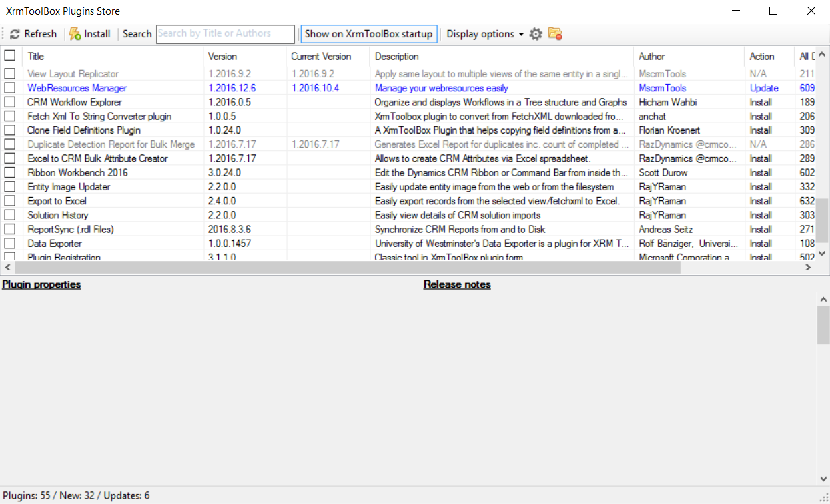Check the ReportSync (.rdl Files) checkbox
The image size is (830, 504).
click(10, 229)
